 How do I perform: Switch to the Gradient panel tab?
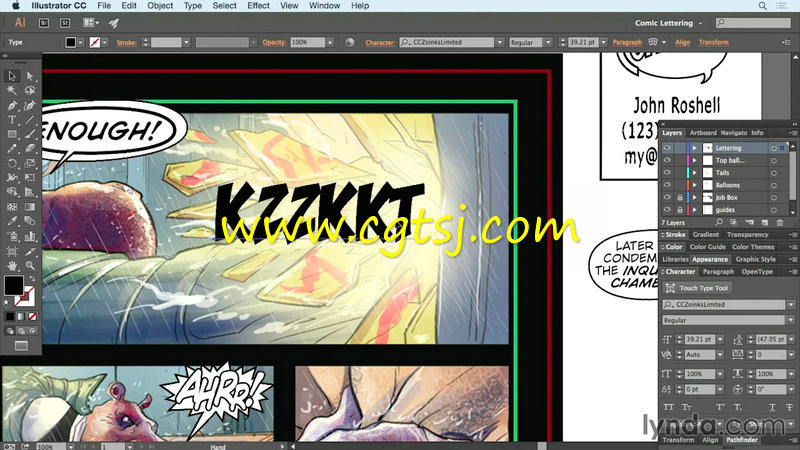(x=706, y=235)
